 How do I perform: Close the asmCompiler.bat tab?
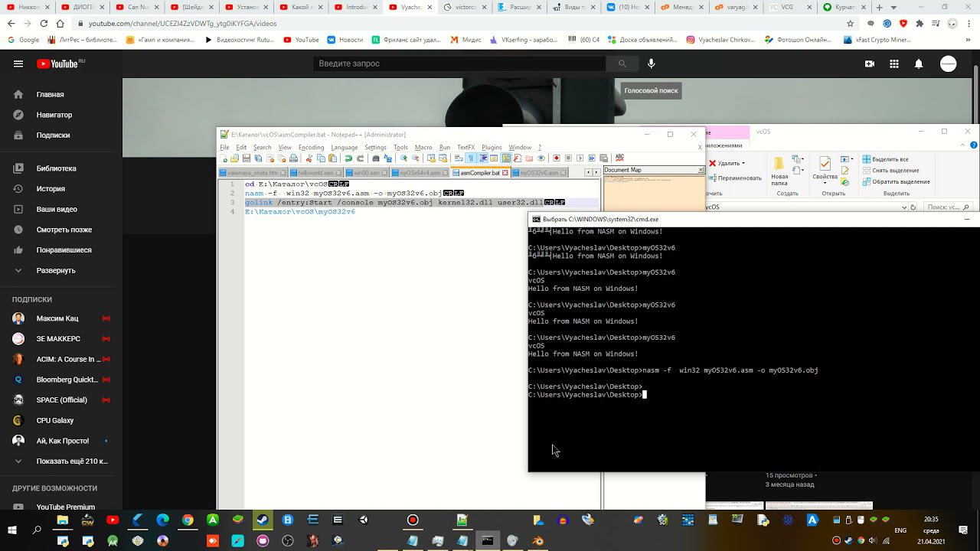pyautogui.click(x=505, y=173)
